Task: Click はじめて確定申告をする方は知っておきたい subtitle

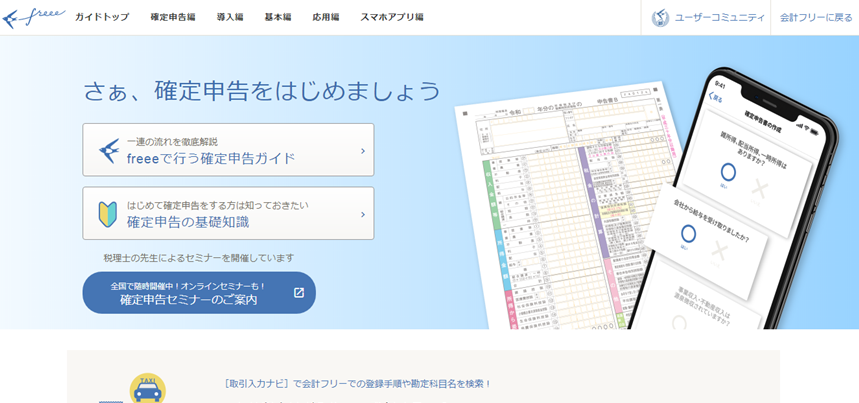Action: (x=218, y=206)
